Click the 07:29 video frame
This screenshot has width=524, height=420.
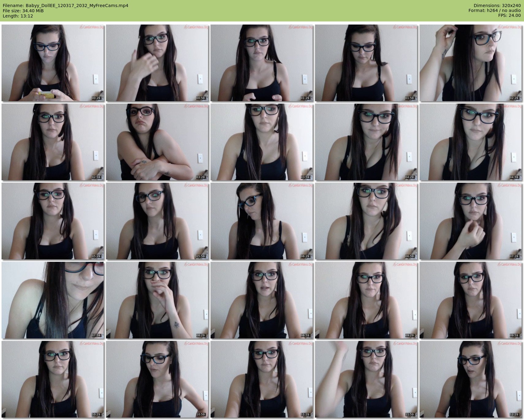pyautogui.click(x=471, y=221)
